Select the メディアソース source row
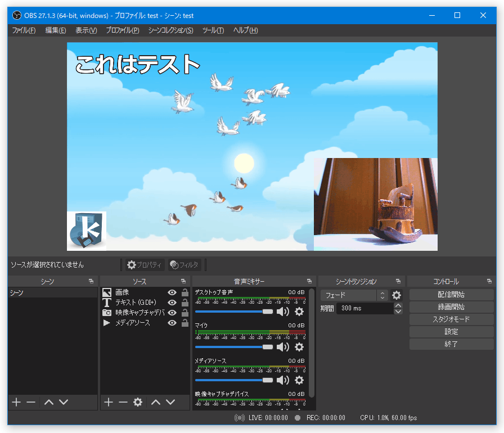 [145, 323]
